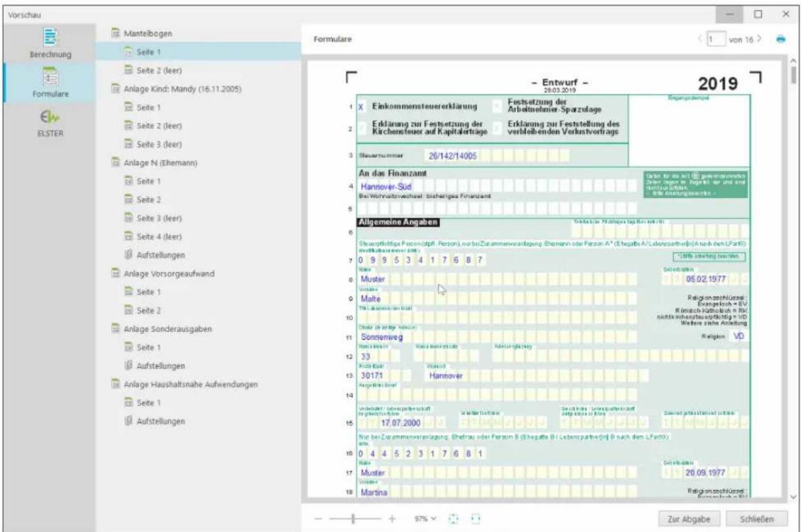Screen dimensions: 801x532
Task: Click the Zur Abgabe button
Action: coord(687,518)
